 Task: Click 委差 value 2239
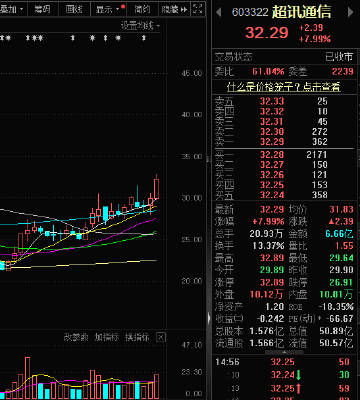point(342,71)
